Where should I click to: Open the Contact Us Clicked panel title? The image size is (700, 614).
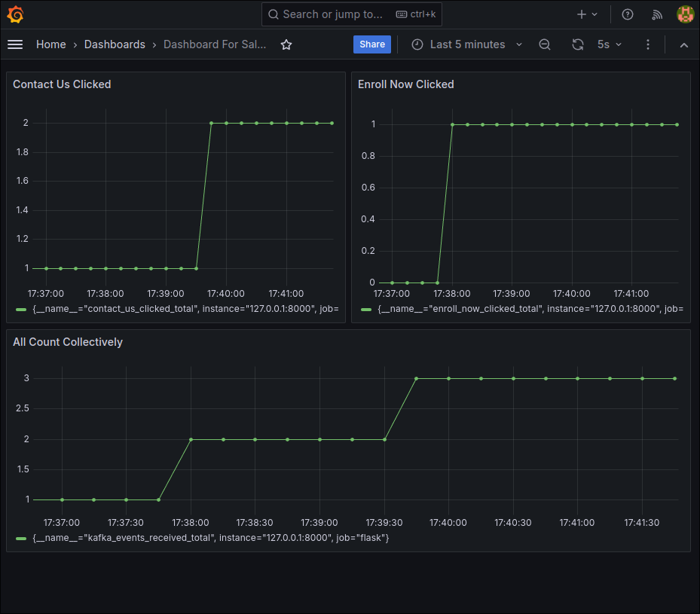[62, 84]
